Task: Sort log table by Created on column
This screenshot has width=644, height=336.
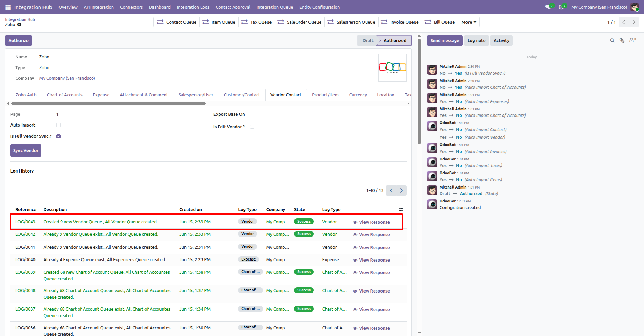Action: [x=190, y=210]
